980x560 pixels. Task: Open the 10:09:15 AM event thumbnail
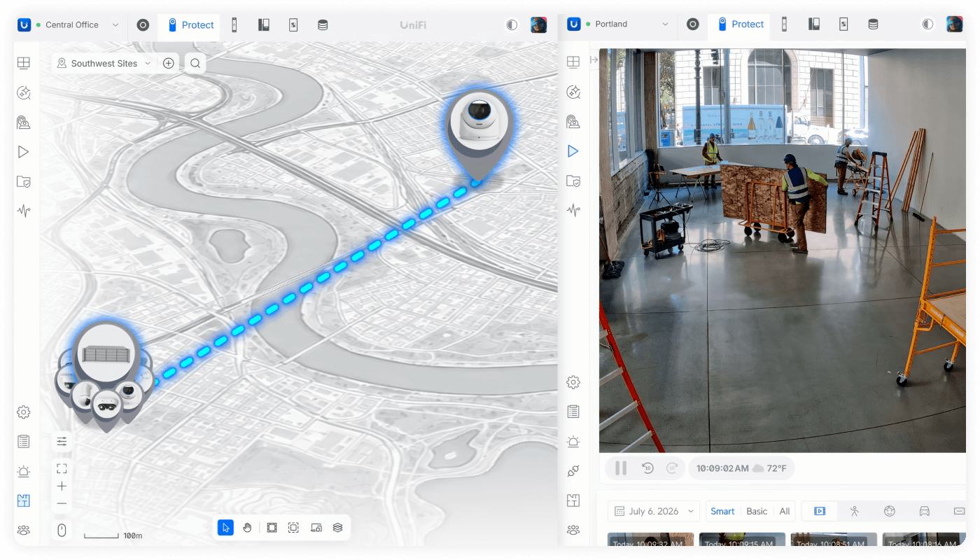point(742,540)
